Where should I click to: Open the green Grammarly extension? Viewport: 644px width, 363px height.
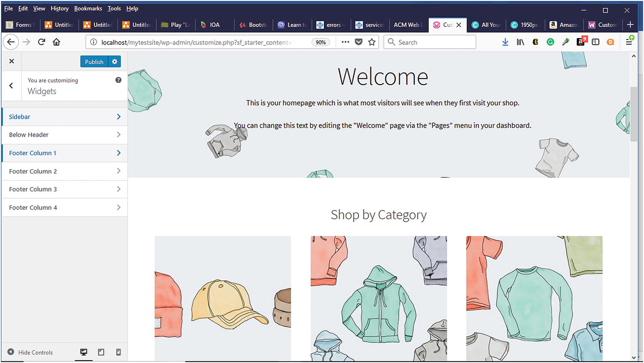pos(550,42)
